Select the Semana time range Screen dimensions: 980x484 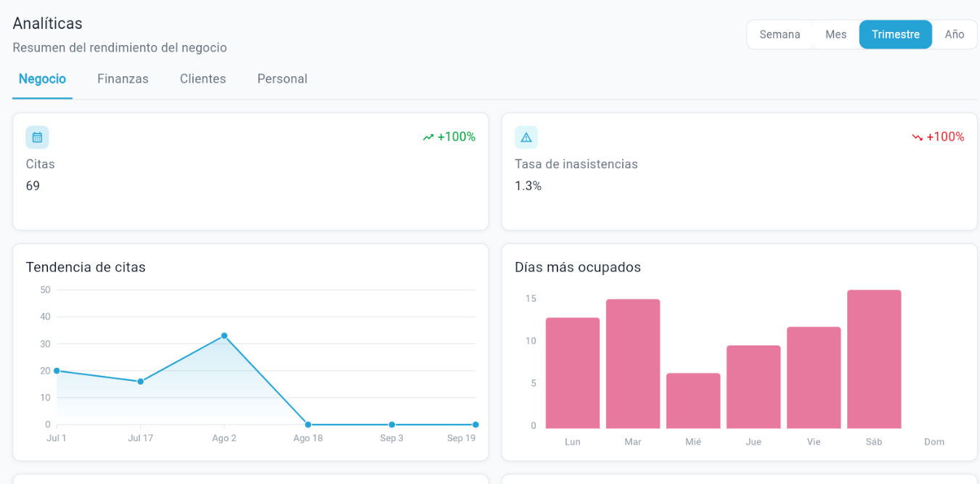780,34
